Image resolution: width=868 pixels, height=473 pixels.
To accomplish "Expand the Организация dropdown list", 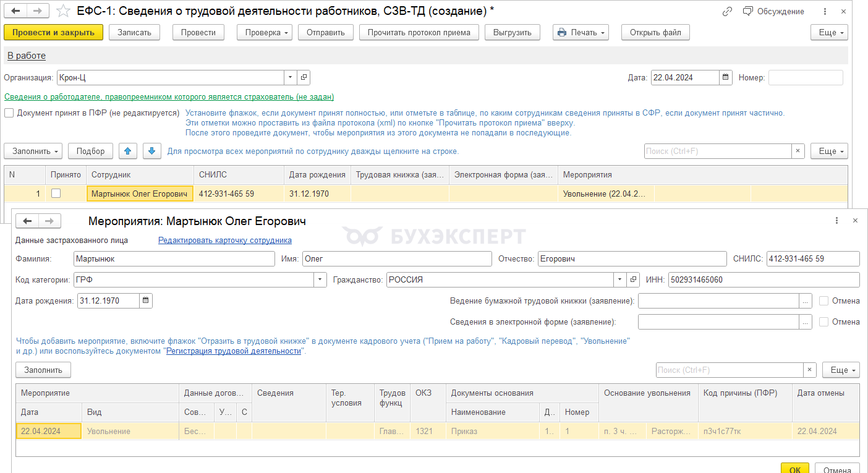I will pyautogui.click(x=291, y=78).
